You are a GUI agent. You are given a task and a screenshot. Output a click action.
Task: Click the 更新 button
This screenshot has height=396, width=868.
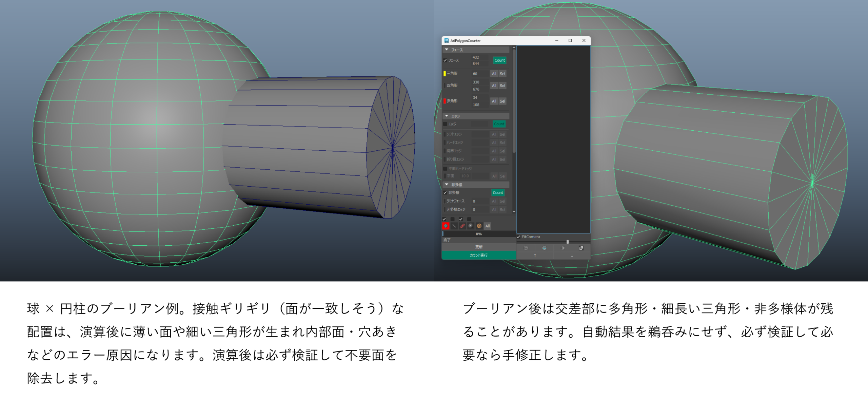[x=478, y=247]
